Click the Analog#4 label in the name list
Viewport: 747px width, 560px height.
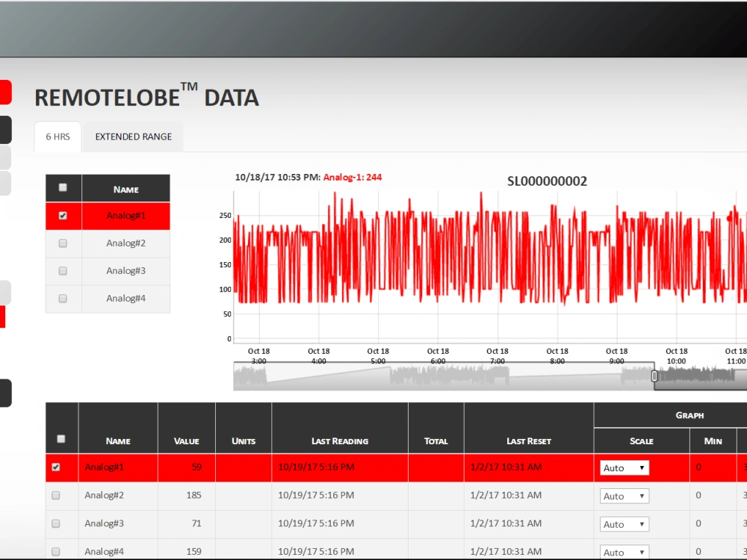coord(125,299)
